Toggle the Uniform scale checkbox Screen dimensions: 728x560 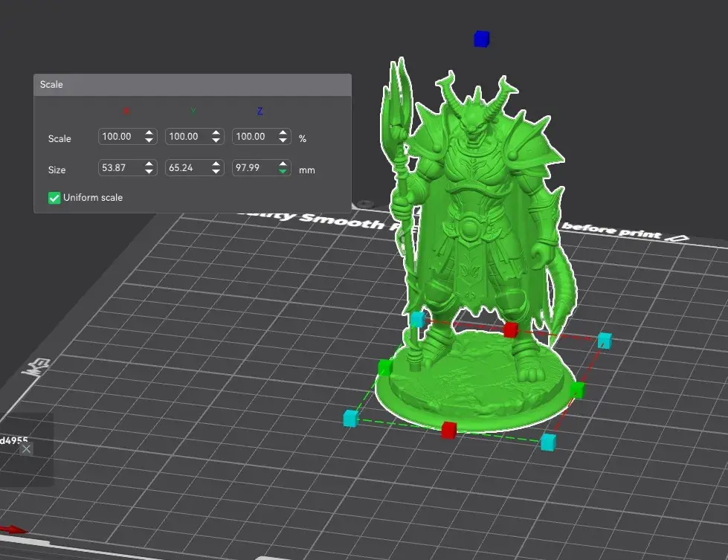tap(54, 198)
